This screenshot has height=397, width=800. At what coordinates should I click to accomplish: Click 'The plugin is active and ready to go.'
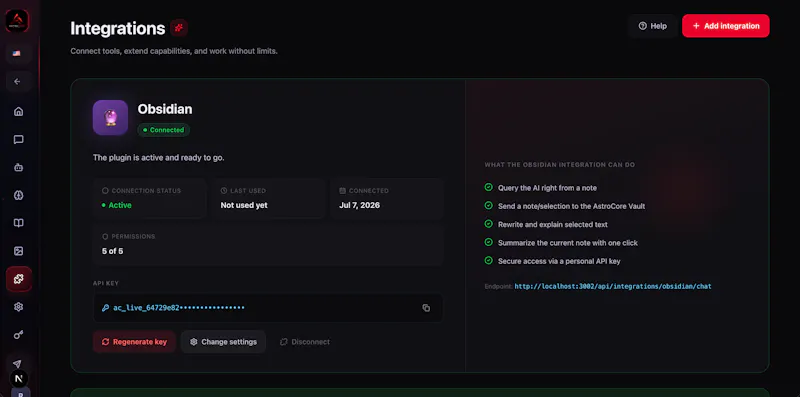(159, 158)
